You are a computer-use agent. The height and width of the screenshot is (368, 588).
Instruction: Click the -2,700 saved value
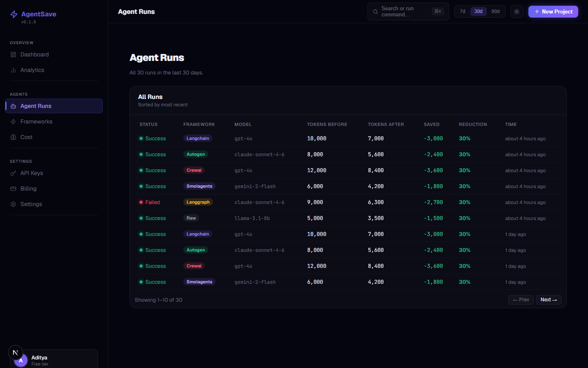433,202
